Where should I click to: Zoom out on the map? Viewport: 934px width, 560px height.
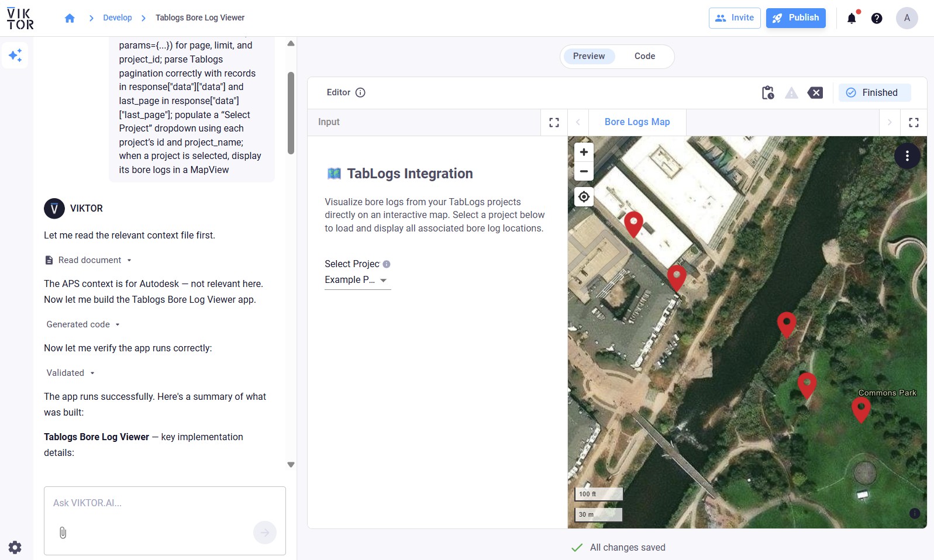584,171
